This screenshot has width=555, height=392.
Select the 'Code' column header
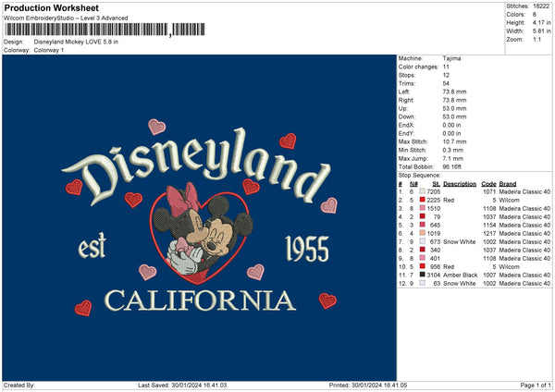point(488,184)
